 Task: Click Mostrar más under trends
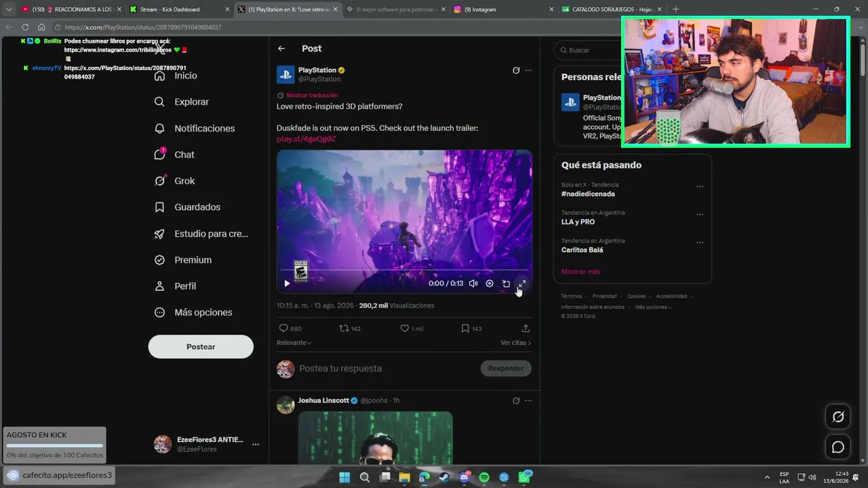point(581,272)
